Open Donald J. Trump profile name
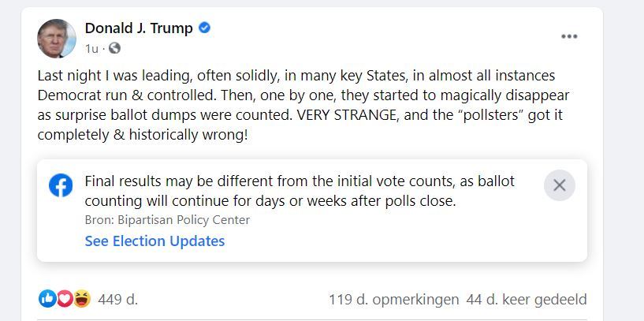The image size is (644, 321). click(139, 28)
